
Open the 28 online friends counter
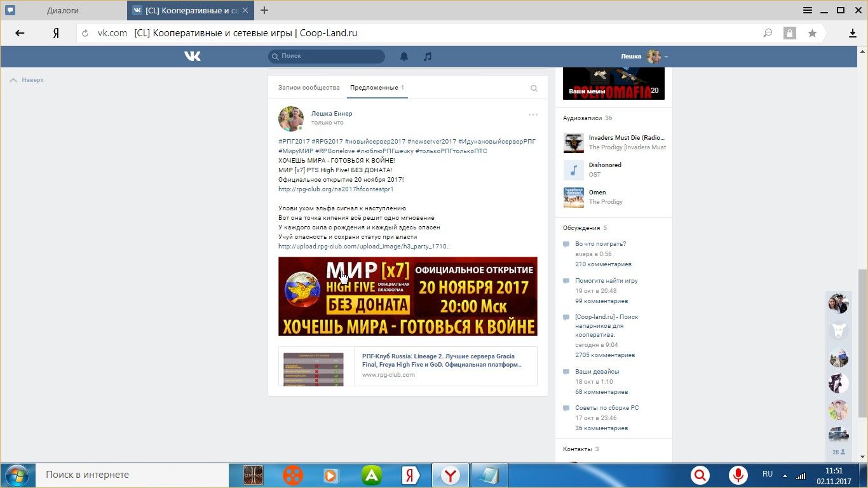click(x=839, y=452)
